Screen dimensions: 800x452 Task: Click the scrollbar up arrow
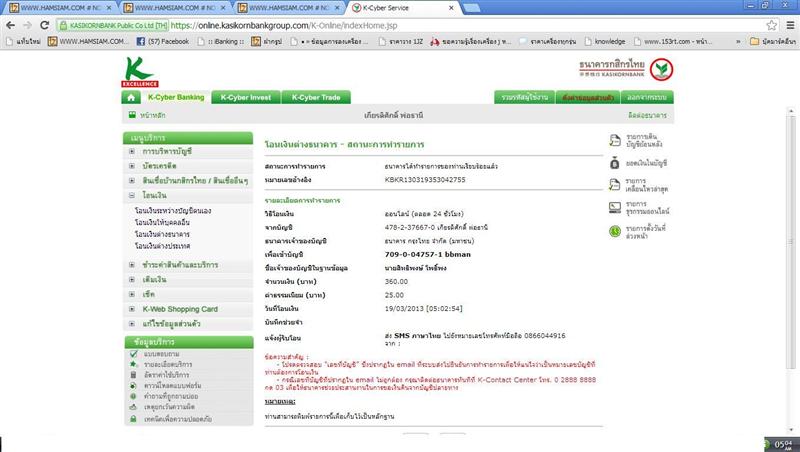point(792,111)
